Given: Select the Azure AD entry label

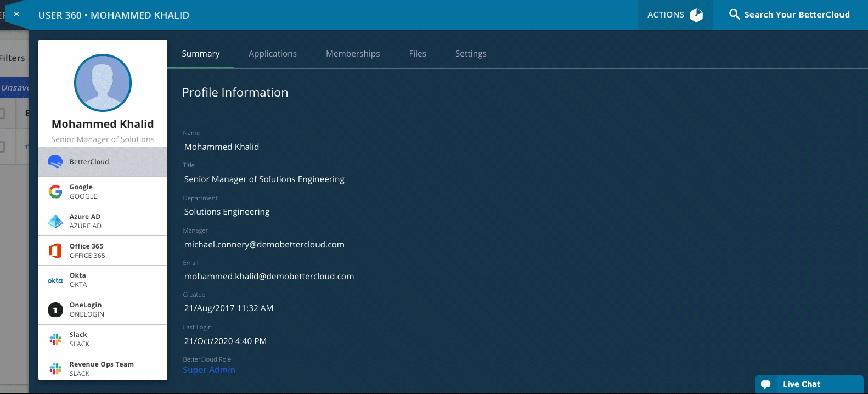Looking at the screenshot, I should pyautogui.click(x=86, y=221).
